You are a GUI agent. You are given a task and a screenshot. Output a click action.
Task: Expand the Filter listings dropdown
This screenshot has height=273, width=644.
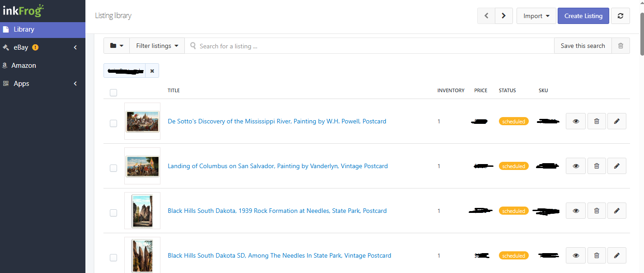click(157, 46)
